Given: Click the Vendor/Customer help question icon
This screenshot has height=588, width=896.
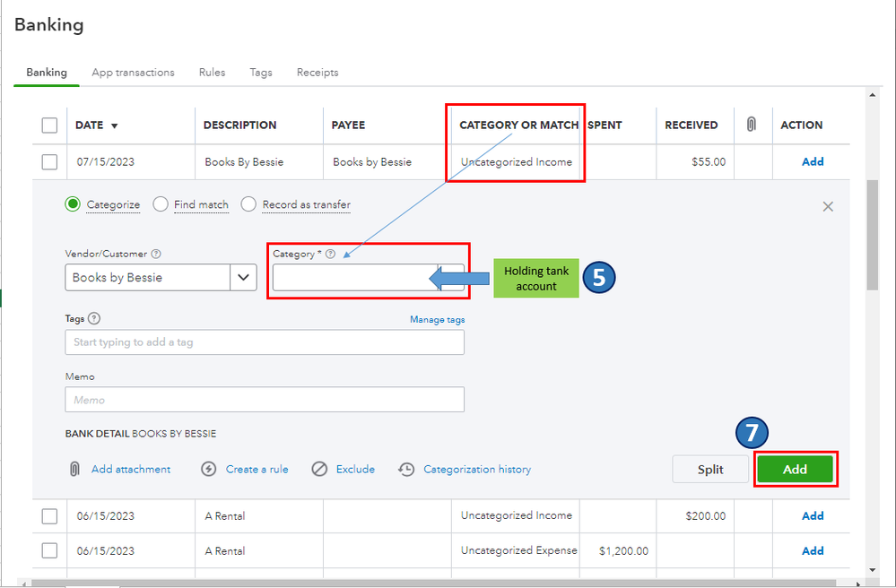Looking at the screenshot, I should [x=155, y=254].
